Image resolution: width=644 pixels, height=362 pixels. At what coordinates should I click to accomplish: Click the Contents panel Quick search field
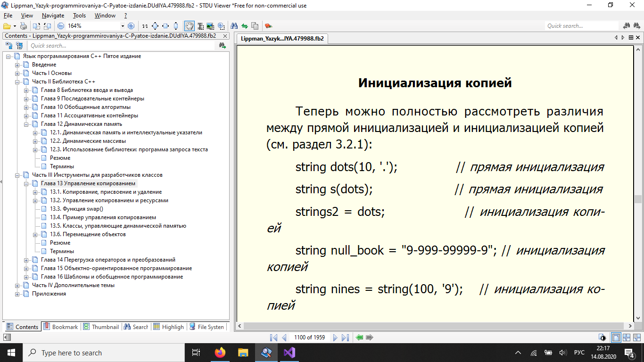coord(121,46)
